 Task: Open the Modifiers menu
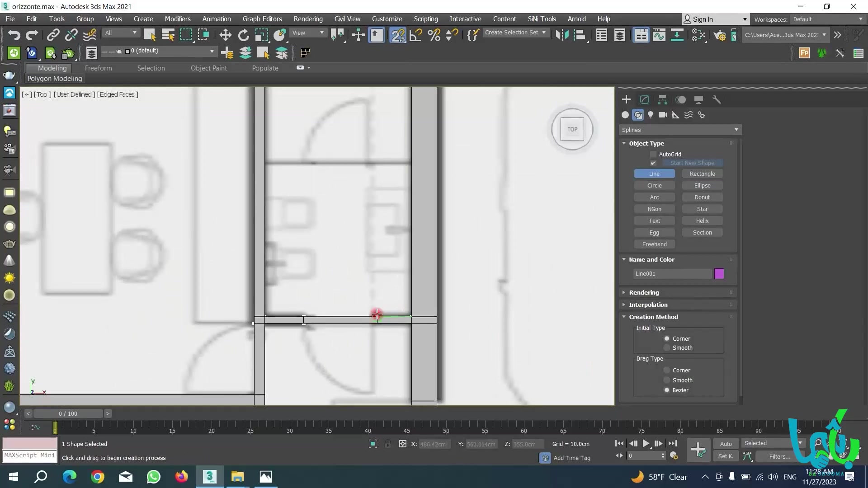pos(178,19)
